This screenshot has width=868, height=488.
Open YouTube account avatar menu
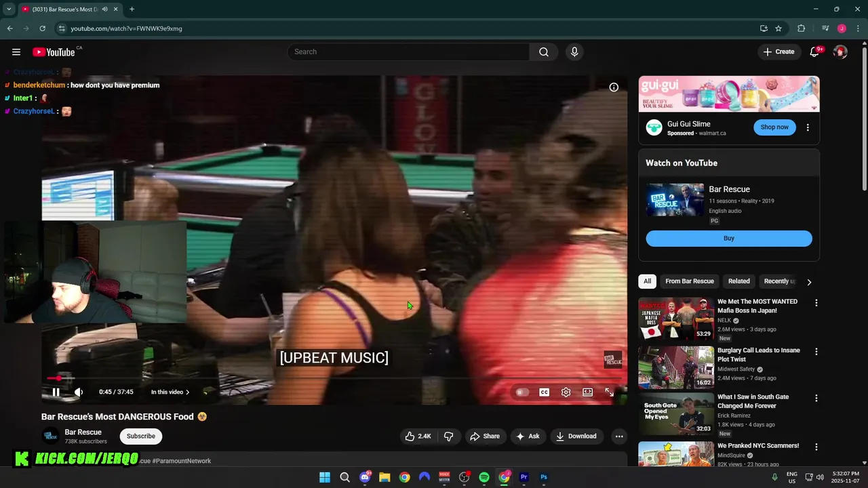click(x=840, y=52)
